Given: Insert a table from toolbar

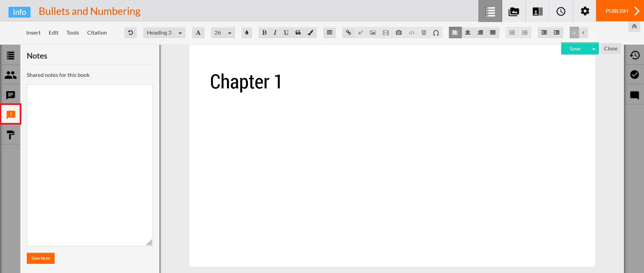Looking at the screenshot, I should (x=329, y=33).
